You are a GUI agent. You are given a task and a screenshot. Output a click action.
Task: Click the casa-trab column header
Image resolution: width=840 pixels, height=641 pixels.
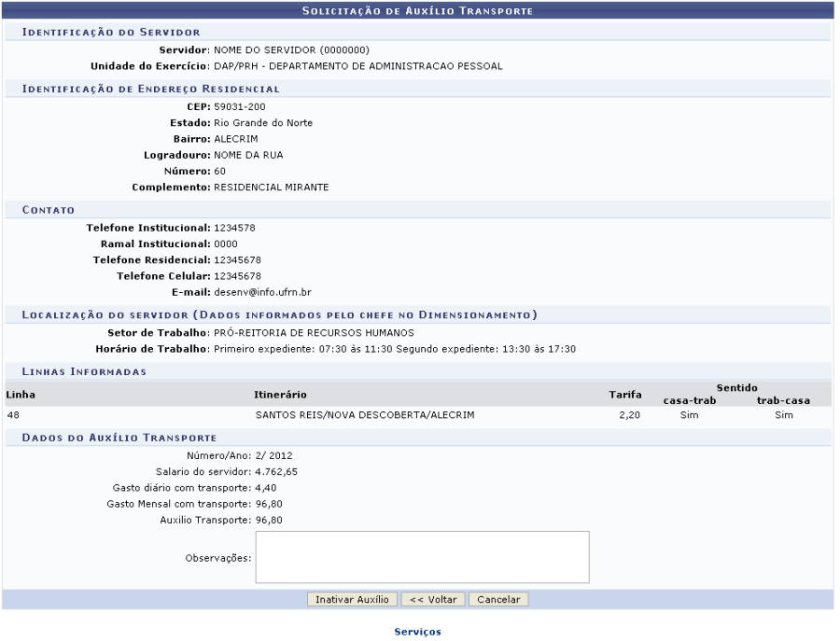point(689,400)
